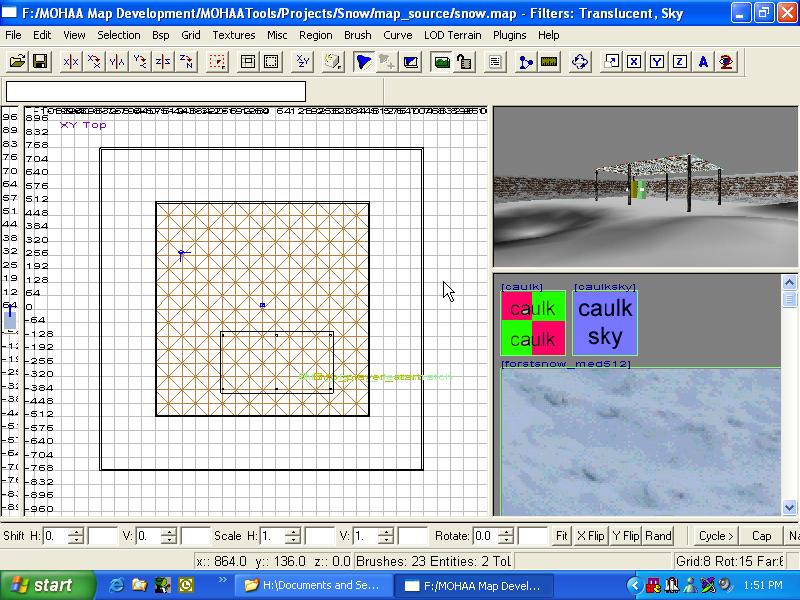Open the LOD Terrain menu
The image size is (800, 600).
[x=452, y=35]
